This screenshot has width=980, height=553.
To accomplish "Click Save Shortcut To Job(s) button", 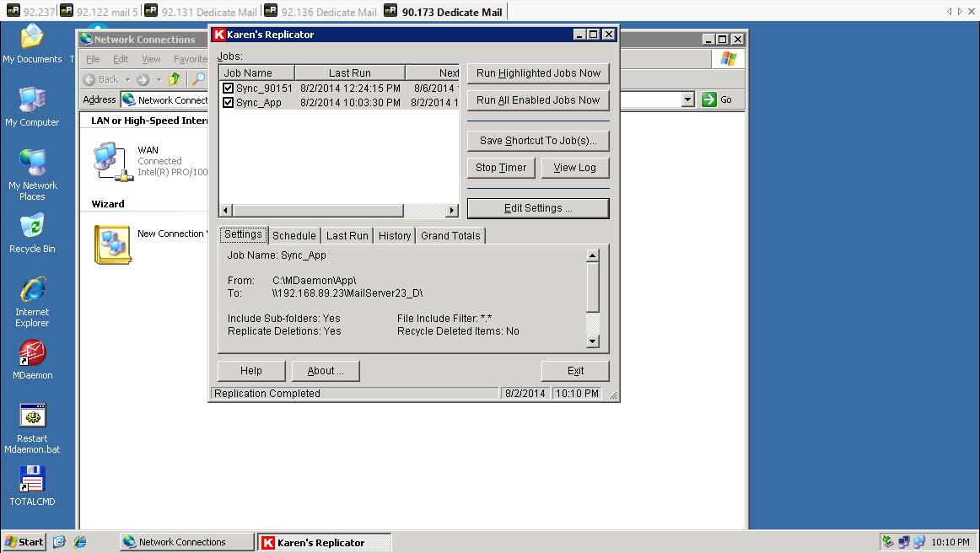I will coord(538,141).
